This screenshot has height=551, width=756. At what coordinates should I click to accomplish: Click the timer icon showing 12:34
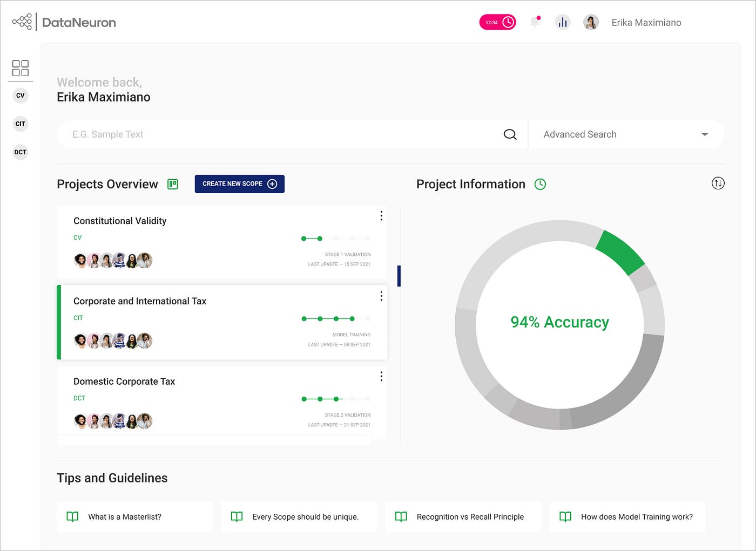tap(497, 22)
